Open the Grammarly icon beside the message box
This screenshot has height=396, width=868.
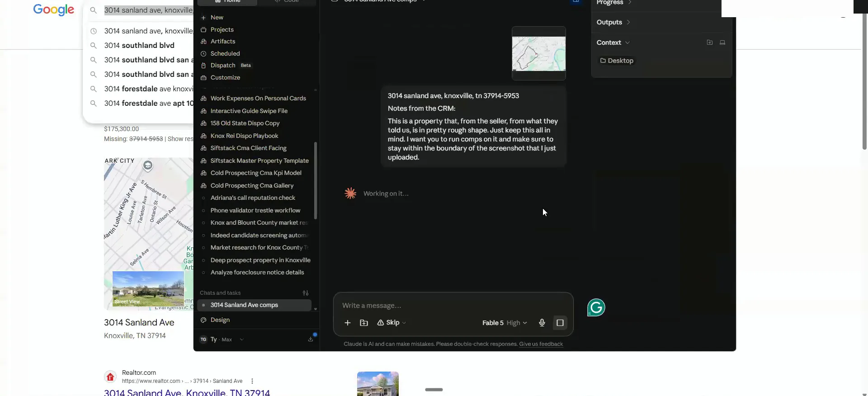click(x=596, y=308)
